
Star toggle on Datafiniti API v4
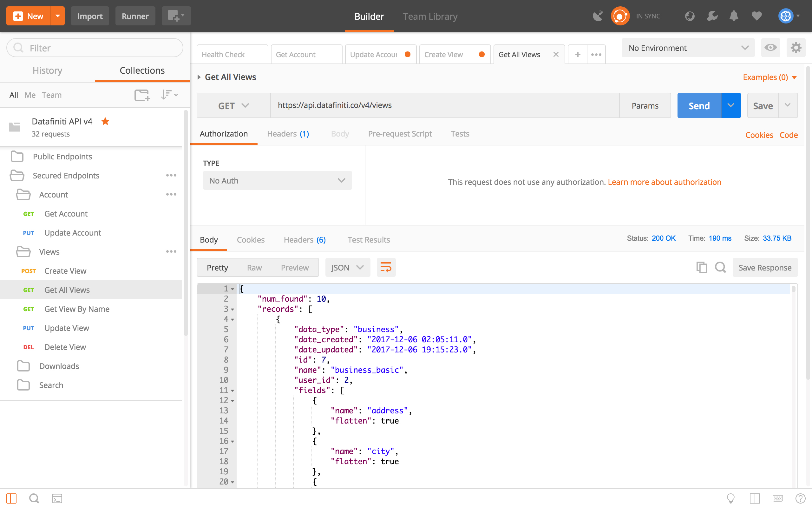(105, 121)
